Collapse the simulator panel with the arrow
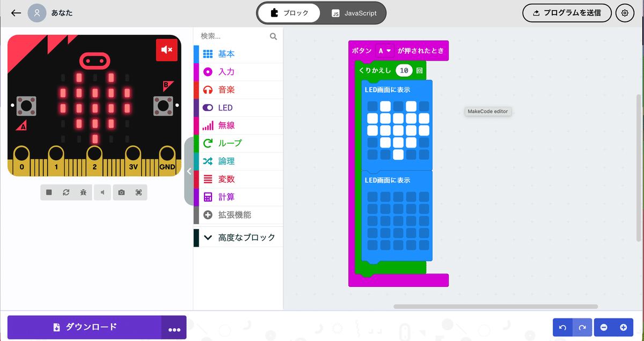This screenshot has width=644, height=341. coord(189,172)
